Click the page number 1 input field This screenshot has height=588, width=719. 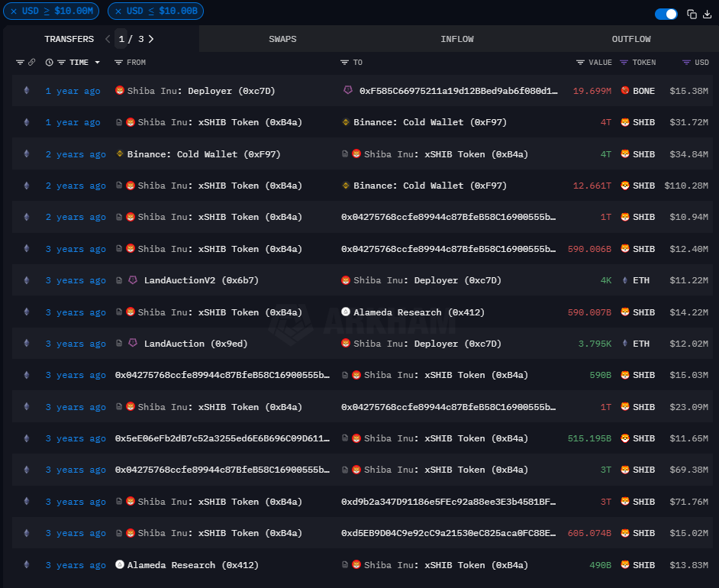coord(121,39)
